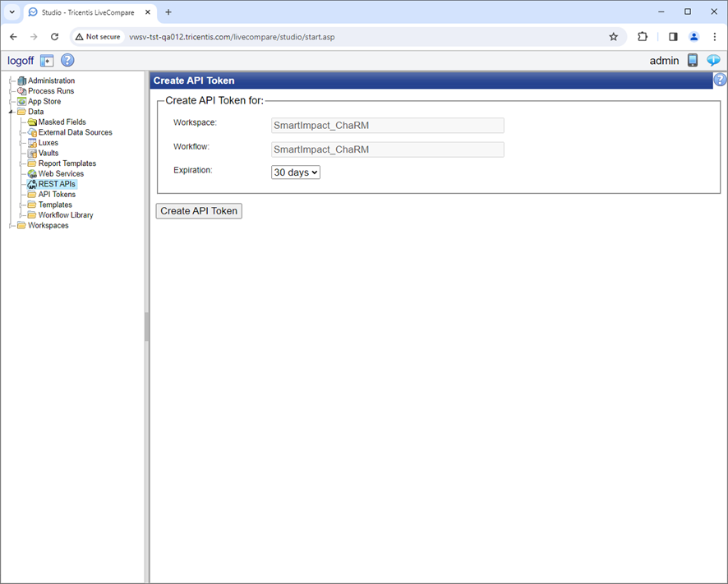
Task: Open help via question mark icon in toolbar
Action: coord(67,60)
